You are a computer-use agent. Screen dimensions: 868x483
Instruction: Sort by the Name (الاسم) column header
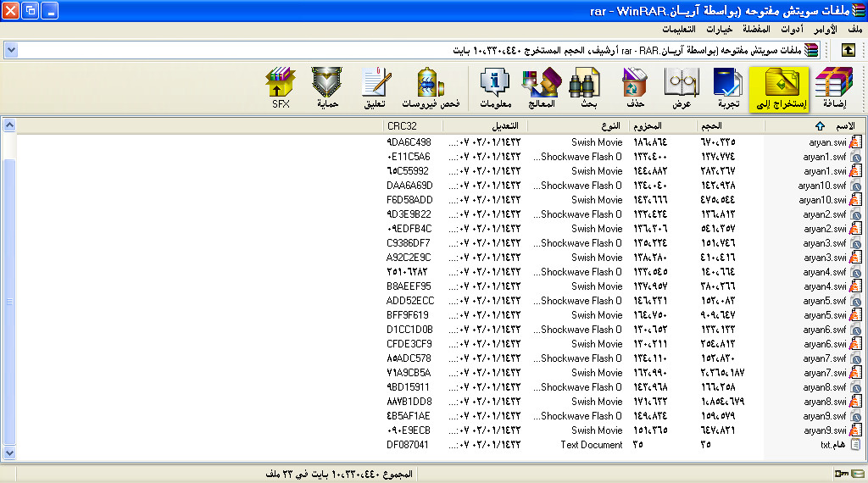814,126
